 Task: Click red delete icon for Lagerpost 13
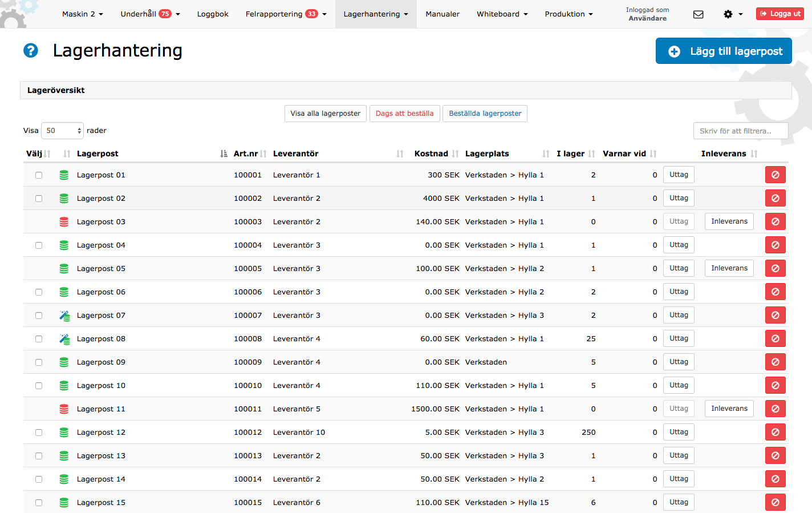tap(776, 455)
